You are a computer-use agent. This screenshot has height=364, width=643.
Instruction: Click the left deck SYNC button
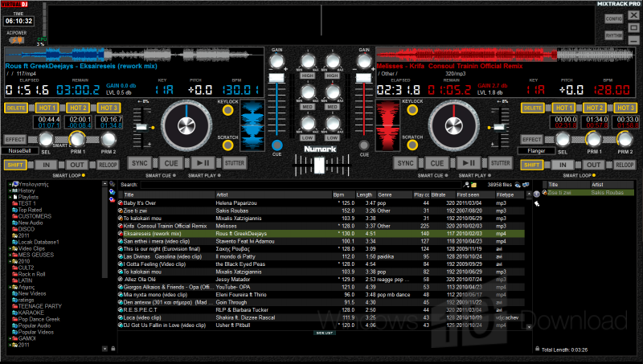[x=140, y=163]
